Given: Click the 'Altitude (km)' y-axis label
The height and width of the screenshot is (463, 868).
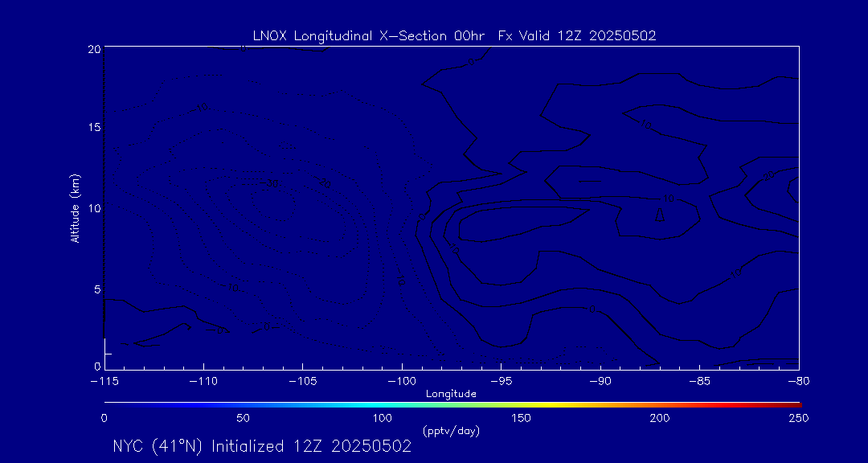Looking at the screenshot, I should coord(75,209).
